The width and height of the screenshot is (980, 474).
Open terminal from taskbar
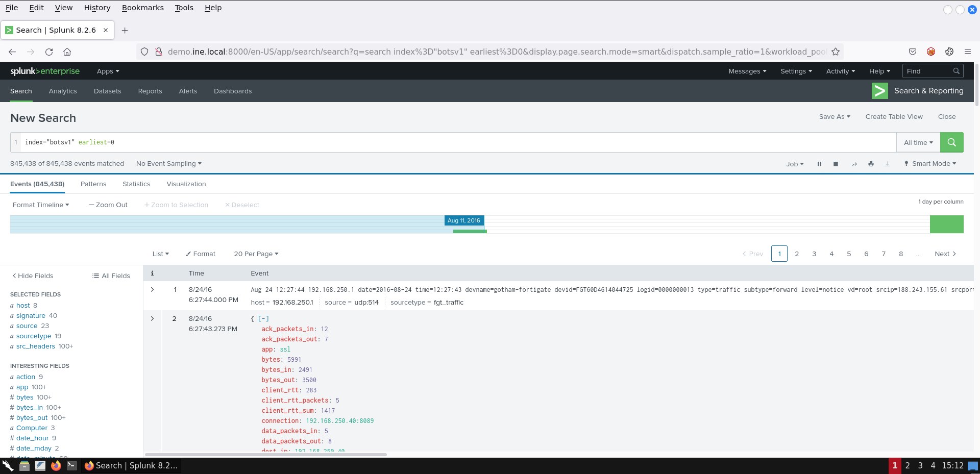pos(72,465)
